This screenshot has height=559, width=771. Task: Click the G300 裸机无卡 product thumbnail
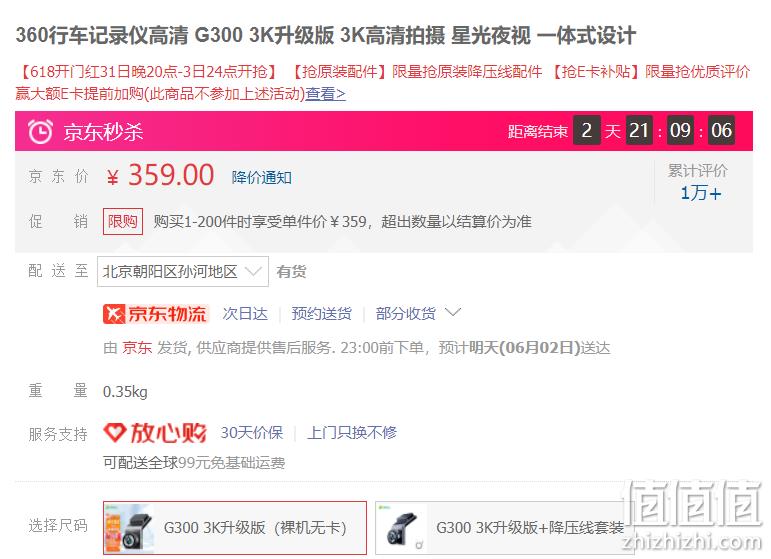pos(129,528)
